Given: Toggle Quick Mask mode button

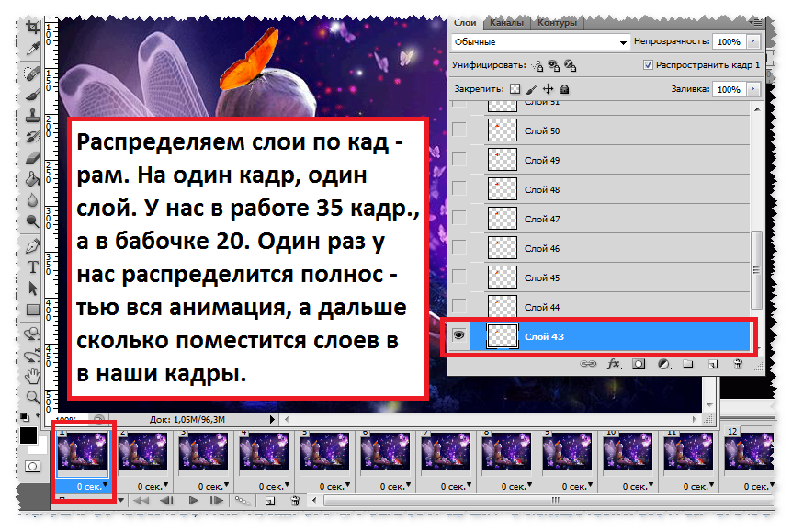Looking at the screenshot, I should tap(33, 466).
